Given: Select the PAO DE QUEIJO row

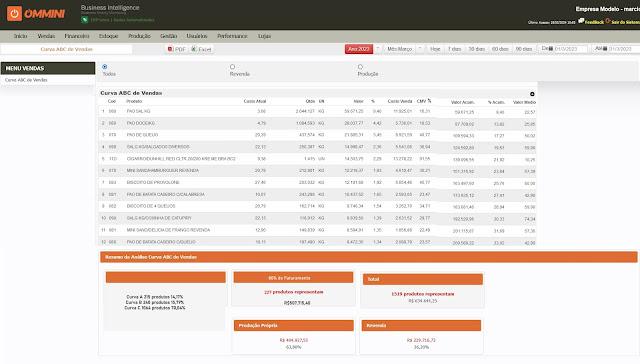Looking at the screenshot, I should [317, 135].
